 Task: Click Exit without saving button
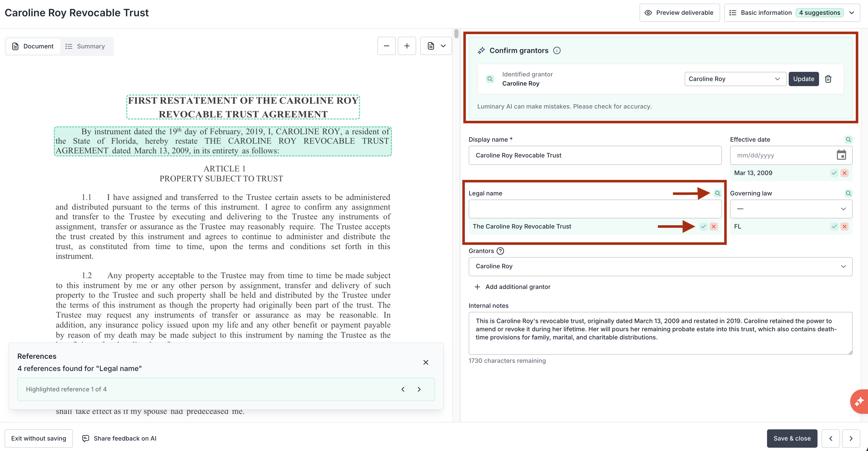click(x=39, y=439)
